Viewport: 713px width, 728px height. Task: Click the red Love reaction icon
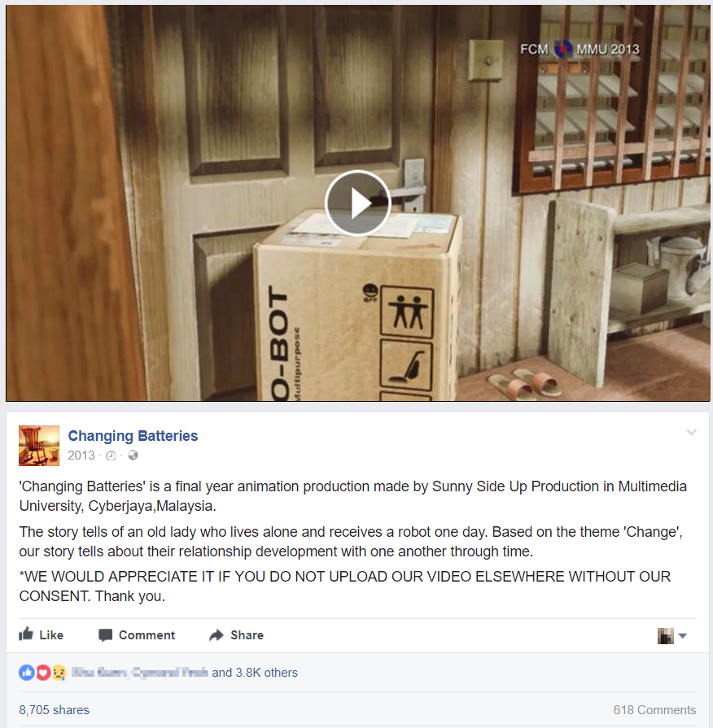(x=43, y=673)
